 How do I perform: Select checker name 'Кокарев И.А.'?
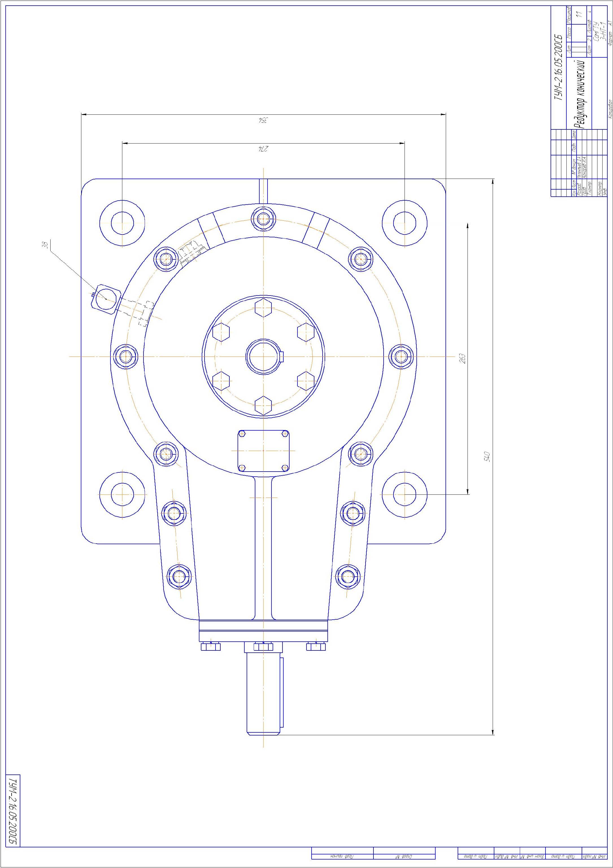[584, 168]
